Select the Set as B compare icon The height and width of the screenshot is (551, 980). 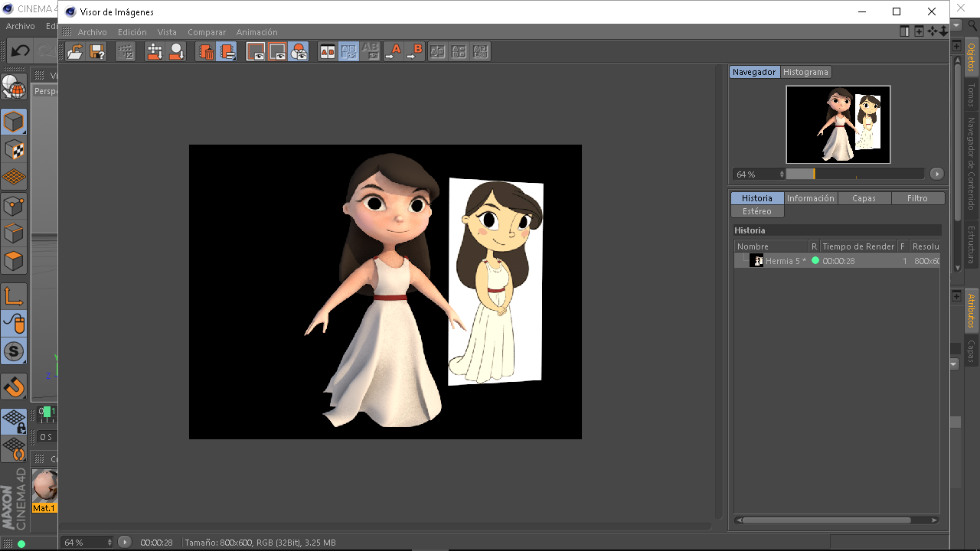click(x=414, y=52)
